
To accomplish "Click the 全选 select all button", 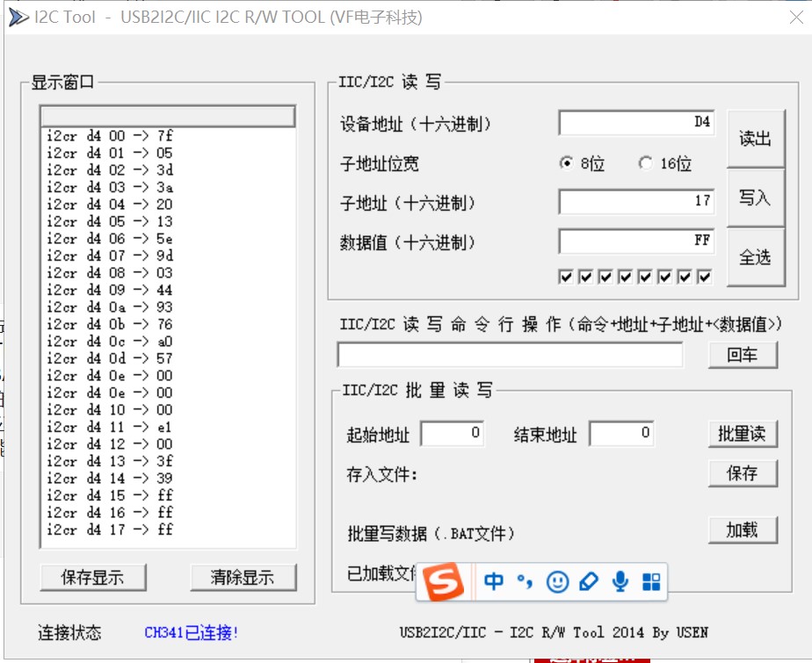I will 756,257.
